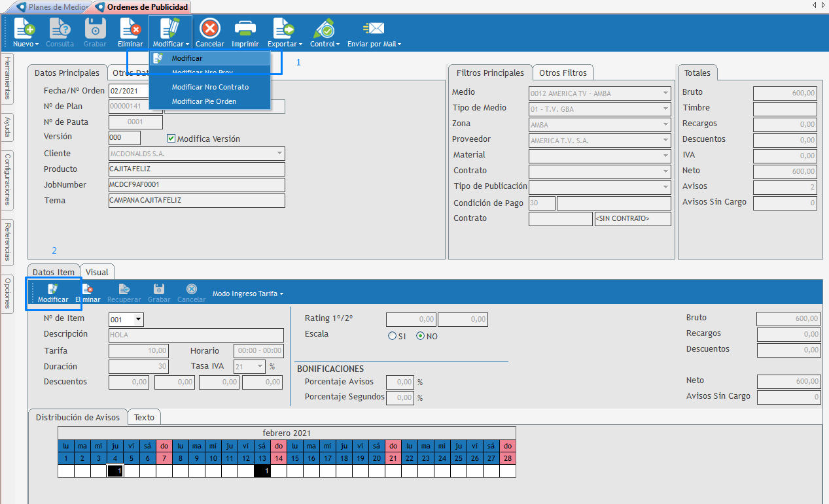
Task: Click the Producto input field
Action: coord(197,169)
